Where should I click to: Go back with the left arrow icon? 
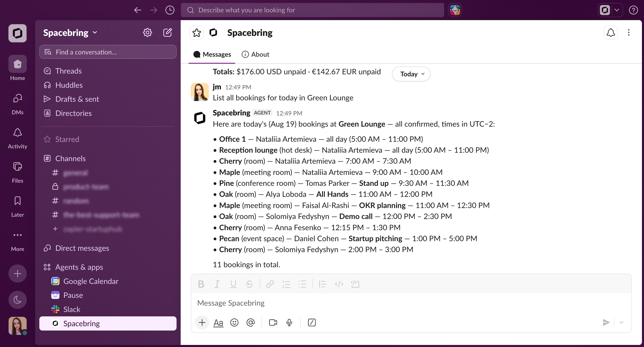[138, 10]
